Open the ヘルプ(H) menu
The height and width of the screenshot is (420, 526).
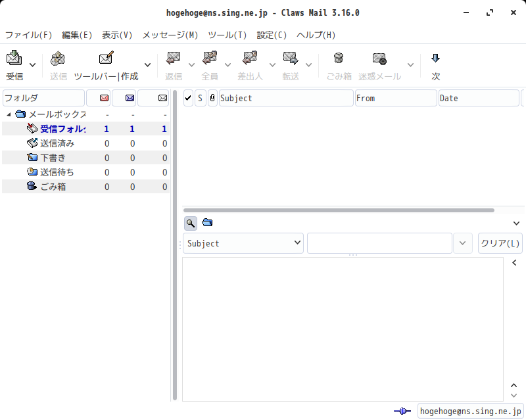(316, 35)
